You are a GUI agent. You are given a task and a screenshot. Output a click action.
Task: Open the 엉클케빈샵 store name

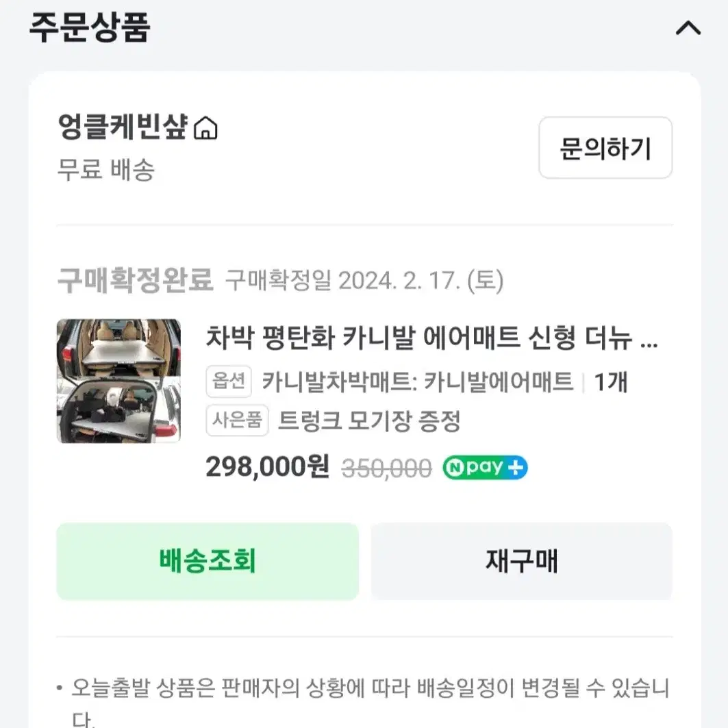point(123,127)
